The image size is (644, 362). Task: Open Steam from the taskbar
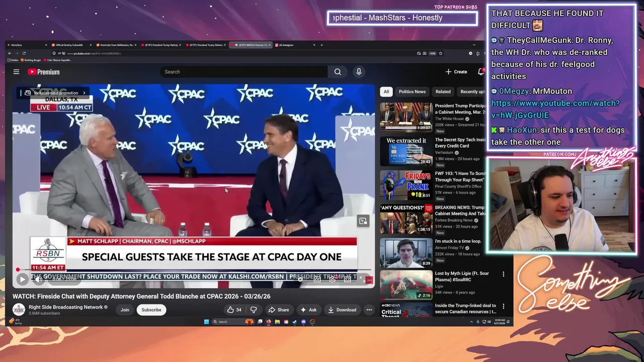(x=295, y=322)
